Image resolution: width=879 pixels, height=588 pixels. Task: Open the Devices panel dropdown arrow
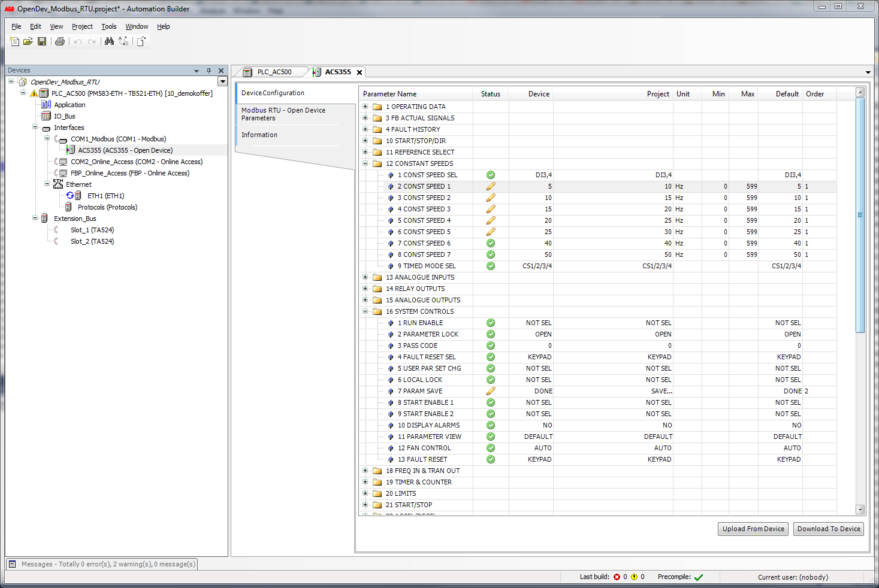(197, 71)
